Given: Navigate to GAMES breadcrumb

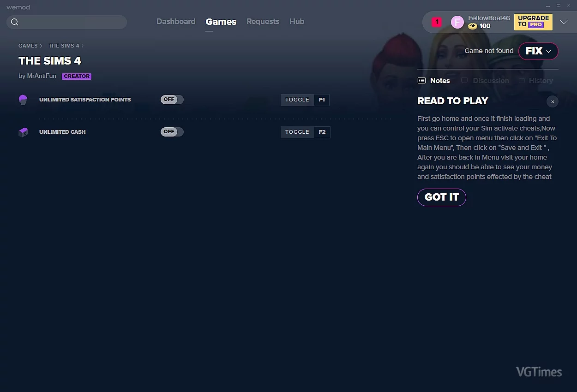Looking at the screenshot, I should (x=28, y=46).
